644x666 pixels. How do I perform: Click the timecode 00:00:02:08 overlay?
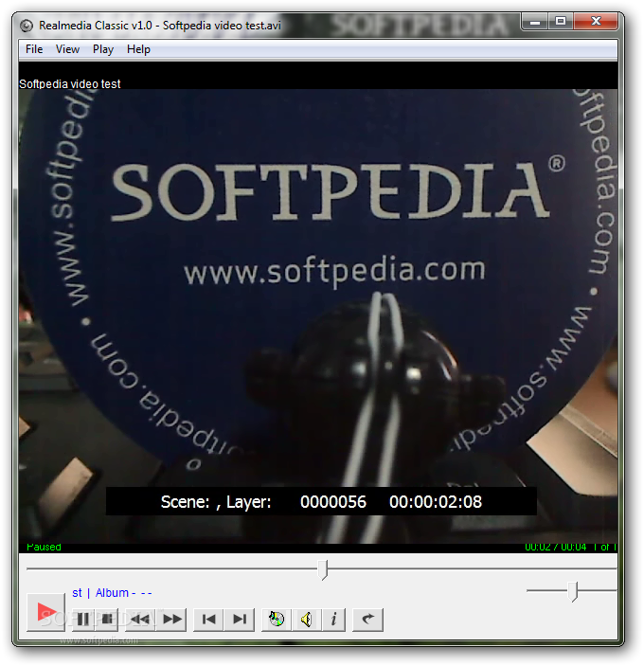436,502
